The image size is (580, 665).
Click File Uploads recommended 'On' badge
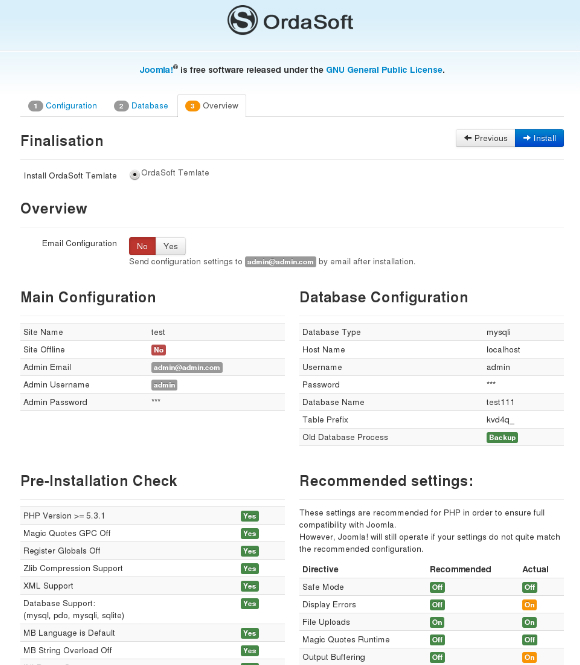437,623
